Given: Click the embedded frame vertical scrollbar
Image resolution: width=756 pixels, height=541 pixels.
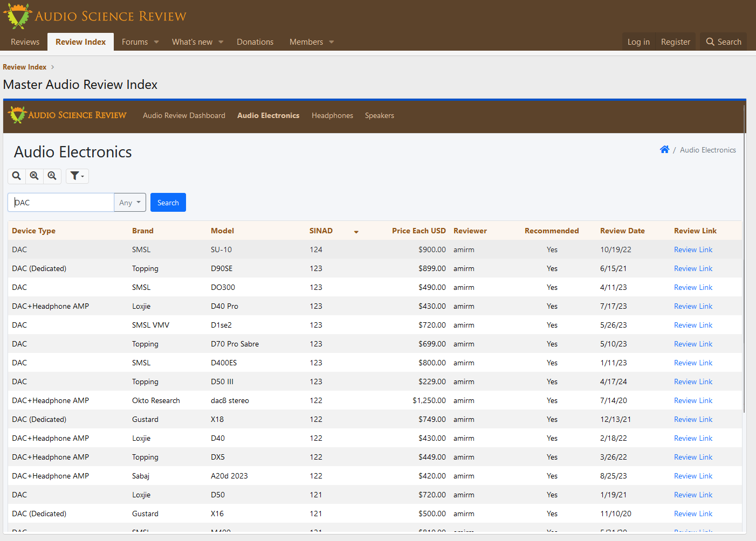Looking at the screenshot, I should 744,259.
